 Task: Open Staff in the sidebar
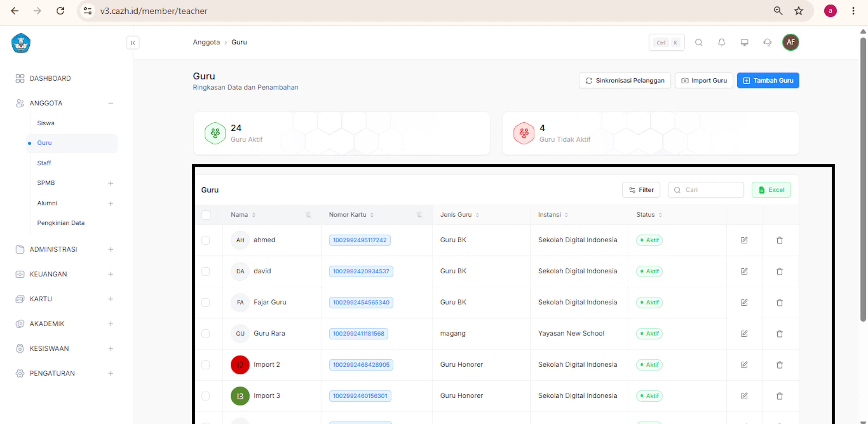click(44, 163)
